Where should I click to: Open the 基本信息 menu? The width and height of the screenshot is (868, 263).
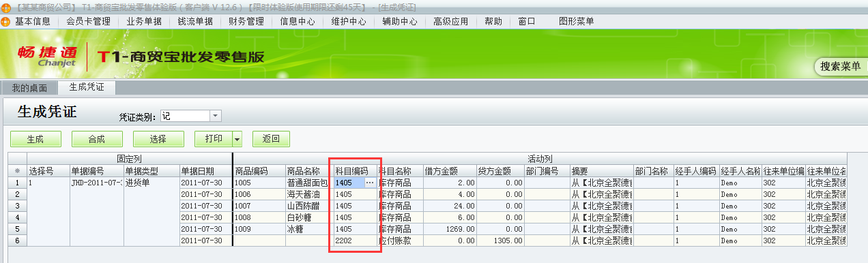(x=33, y=21)
